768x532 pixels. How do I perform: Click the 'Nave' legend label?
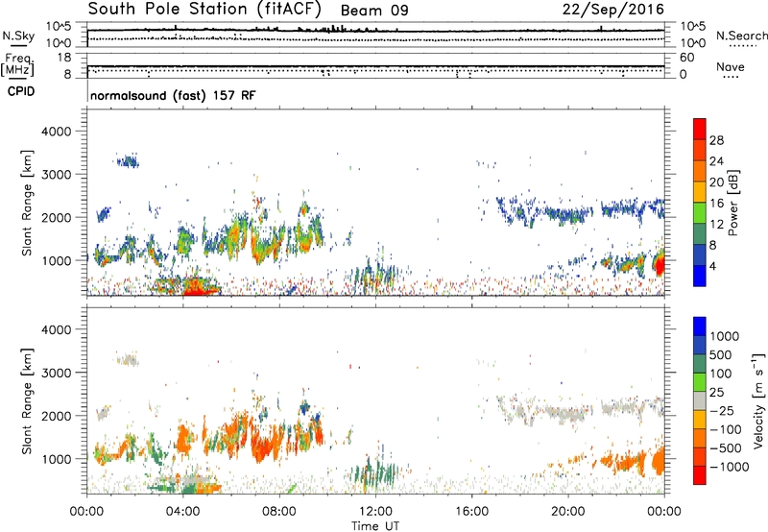tap(731, 66)
